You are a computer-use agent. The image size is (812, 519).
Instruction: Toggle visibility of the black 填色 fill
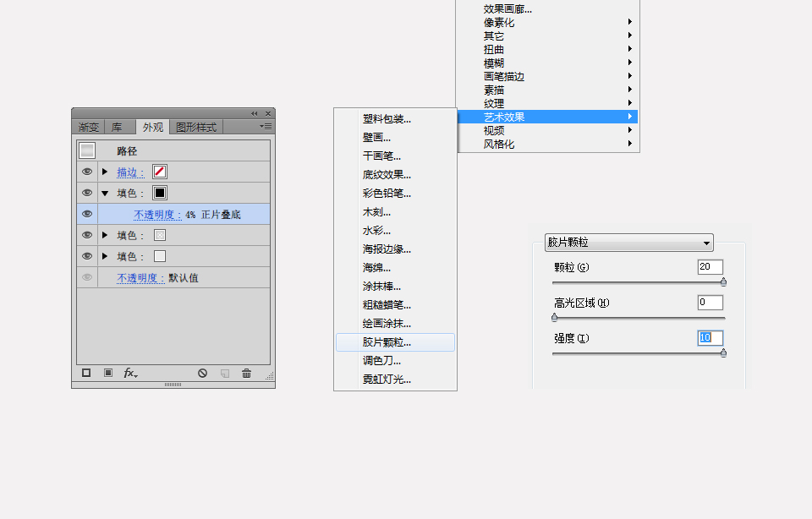point(86,193)
